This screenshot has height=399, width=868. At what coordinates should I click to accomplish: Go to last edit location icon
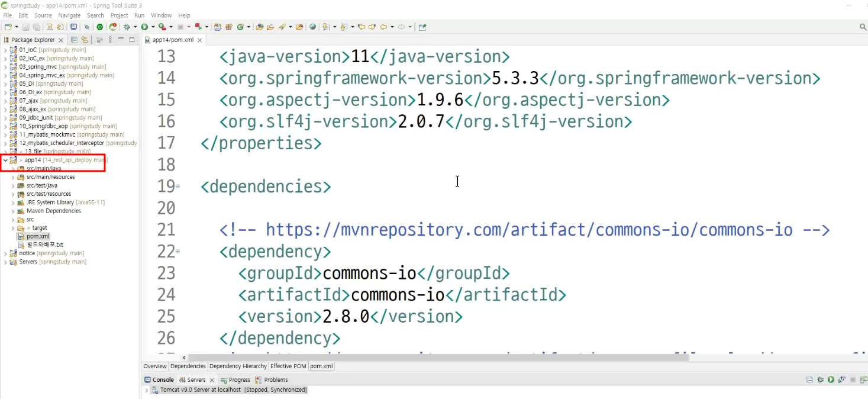click(x=361, y=27)
